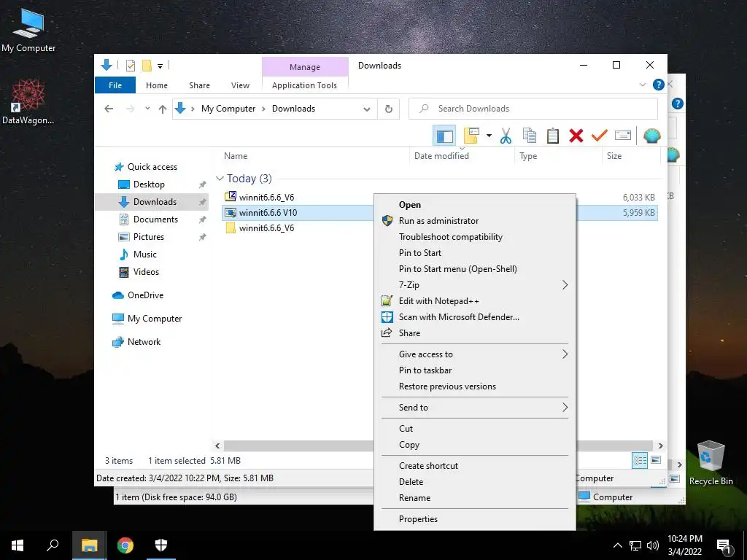Screen dimensions: 747x560
Task: Expand the address bar history dropdown
Action: tap(367, 109)
